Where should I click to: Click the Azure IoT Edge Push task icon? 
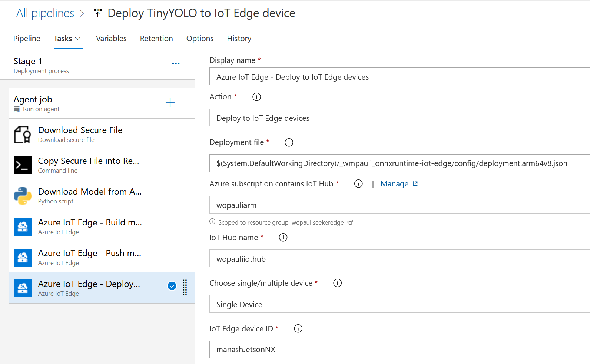click(x=23, y=258)
